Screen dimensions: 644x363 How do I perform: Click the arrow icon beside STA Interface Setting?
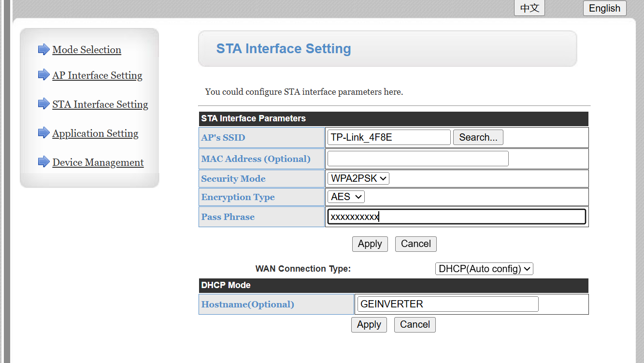click(44, 104)
